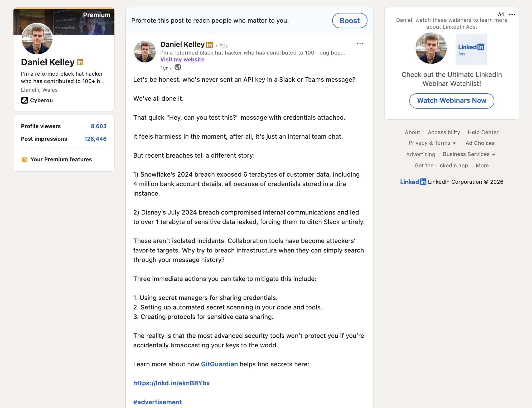Click the gold Premium badge beside Daniel Kelley

tap(80, 62)
